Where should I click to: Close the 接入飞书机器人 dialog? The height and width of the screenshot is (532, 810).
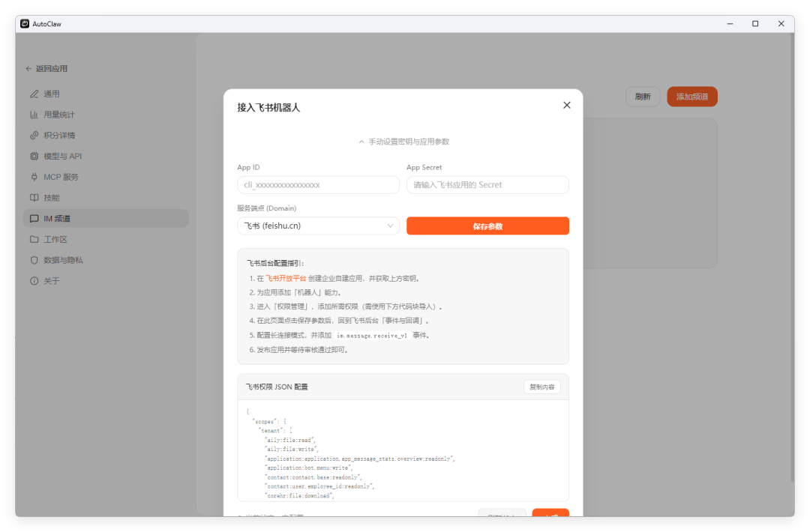pos(567,105)
